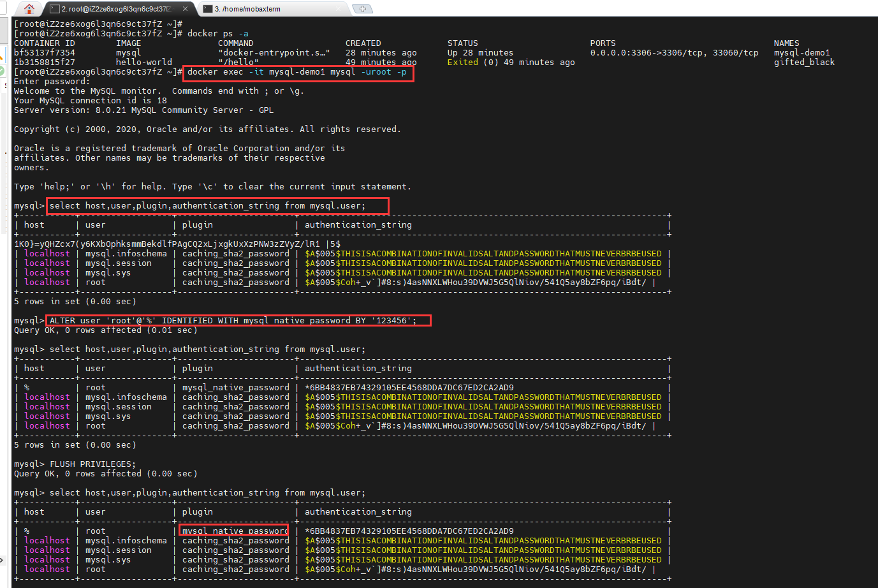This screenshot has width=878, height=588.
Task: Open the Home tab with house icon
Action: [29, 8]
